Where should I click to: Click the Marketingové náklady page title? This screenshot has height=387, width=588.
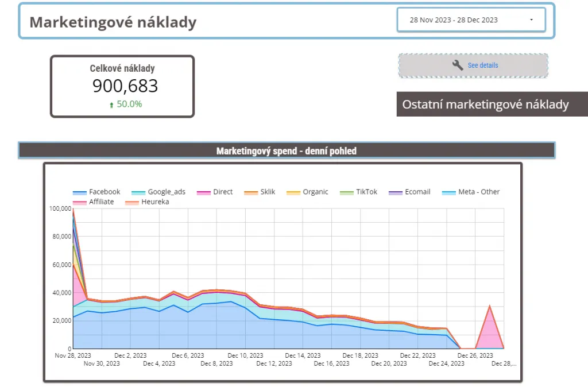pyautogui.click(x=113, y=22)
